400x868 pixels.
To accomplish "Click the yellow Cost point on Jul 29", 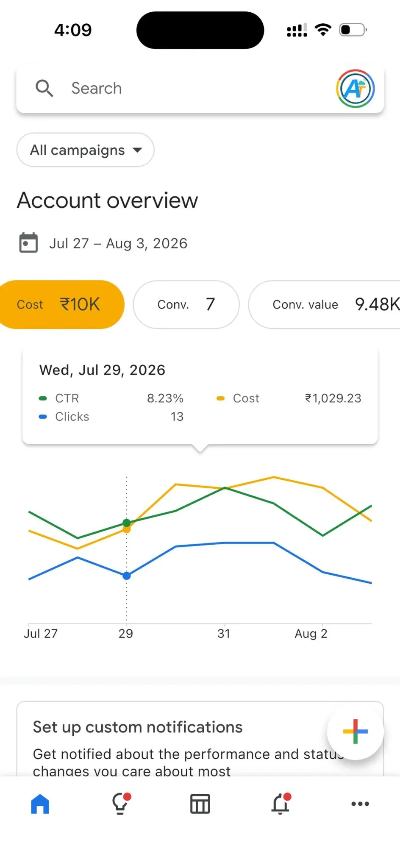I will [127, 529].
